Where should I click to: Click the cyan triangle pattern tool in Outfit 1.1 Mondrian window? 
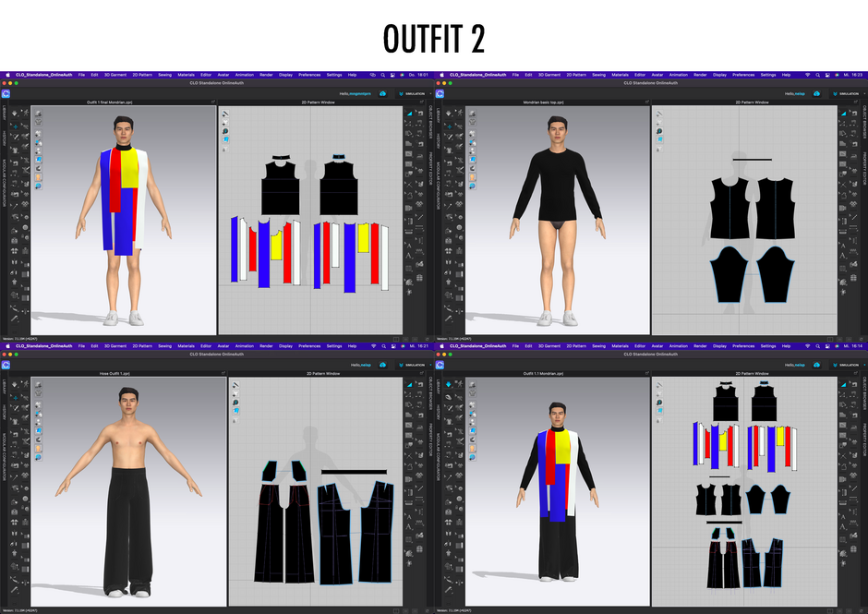tap(844, 384)
